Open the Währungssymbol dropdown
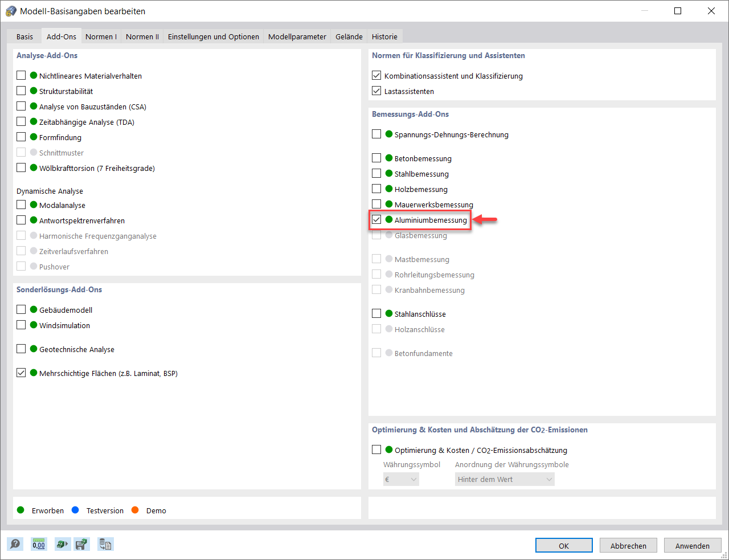Screen dimensions: 729x560 tap(401, 479)
